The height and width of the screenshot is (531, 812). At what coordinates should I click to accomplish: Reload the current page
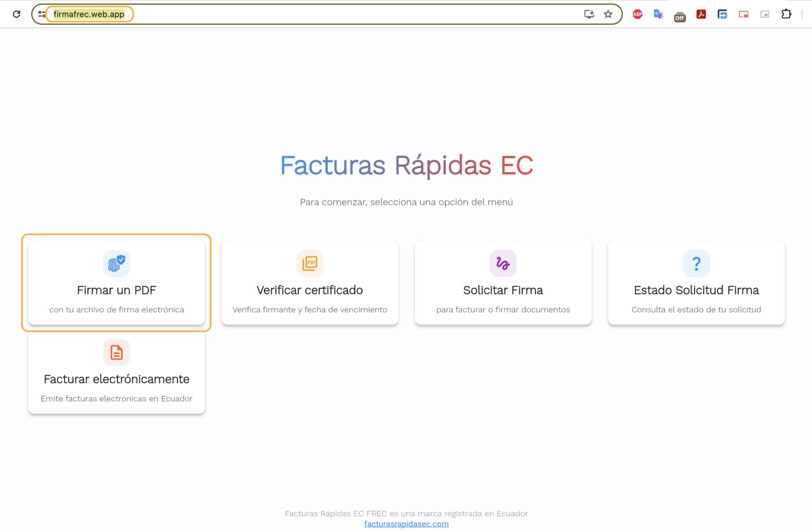[16, 14]
